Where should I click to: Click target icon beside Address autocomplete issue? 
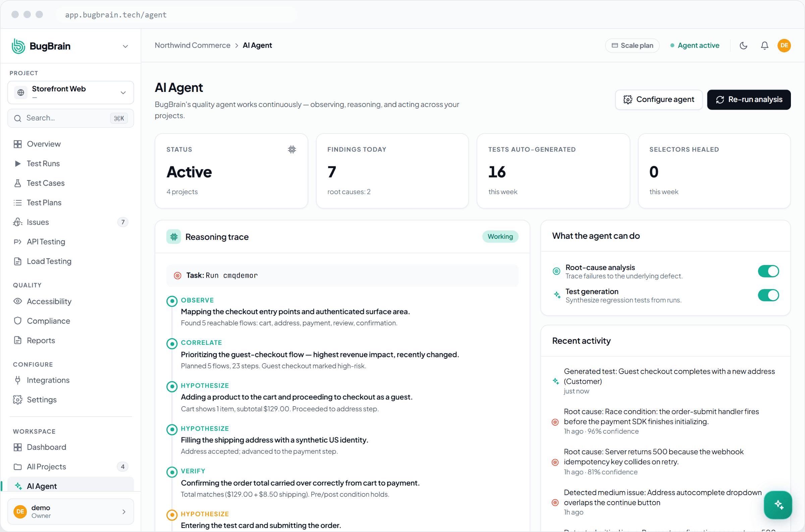pos(555,502)
